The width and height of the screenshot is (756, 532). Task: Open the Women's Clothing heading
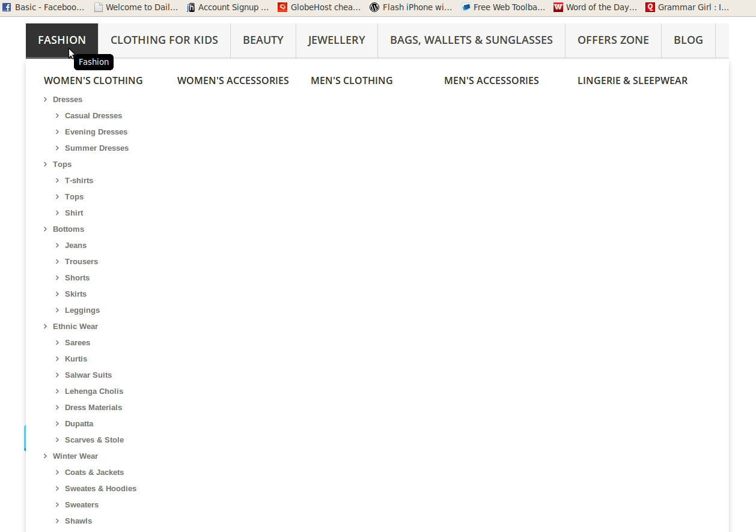pyautogui.click(x=93, y=80)
